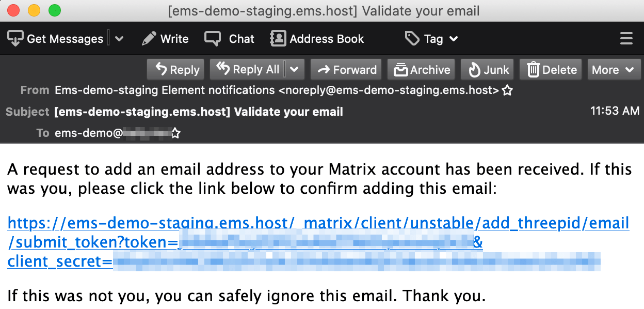The height and width of the screenshot is (309, 644).
Task: Expand the Reply All options arrow
Action: click(x=294, y=70)
